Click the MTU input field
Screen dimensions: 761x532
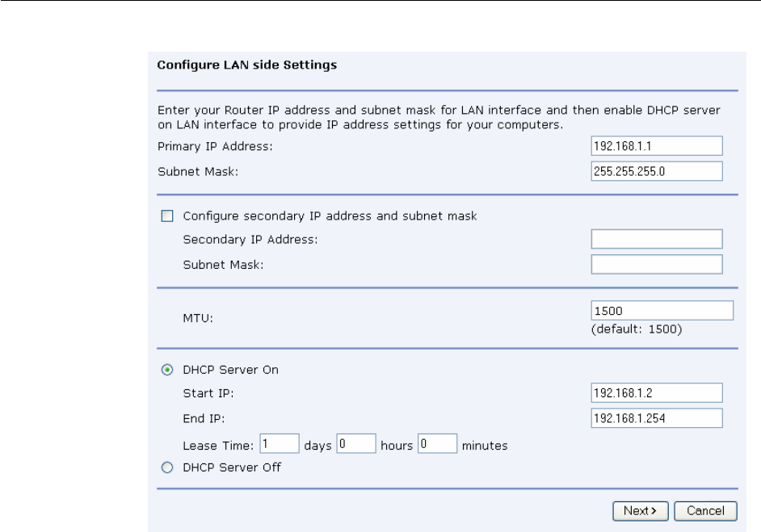coord(662,310)
